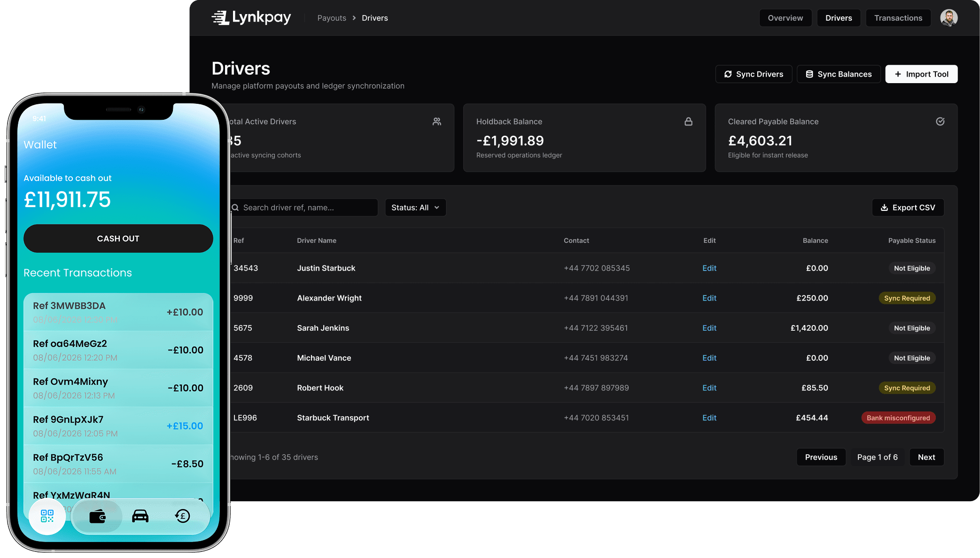Edit Sarah Jenkins' driver record

pyautogui.click(x=709, y=328)
